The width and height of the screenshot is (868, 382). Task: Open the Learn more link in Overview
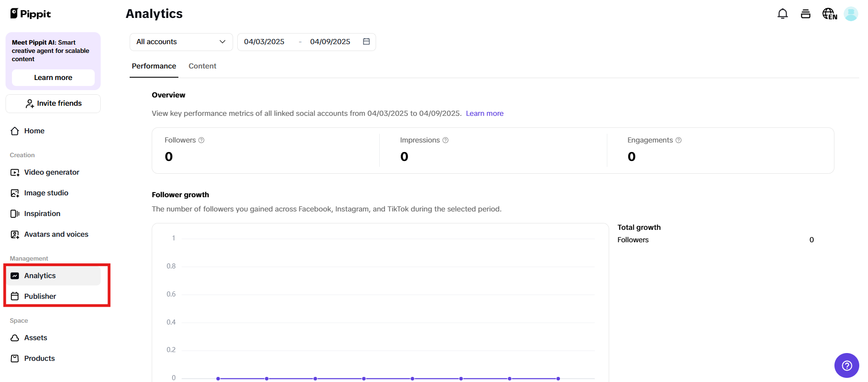[x=485, y=114]
